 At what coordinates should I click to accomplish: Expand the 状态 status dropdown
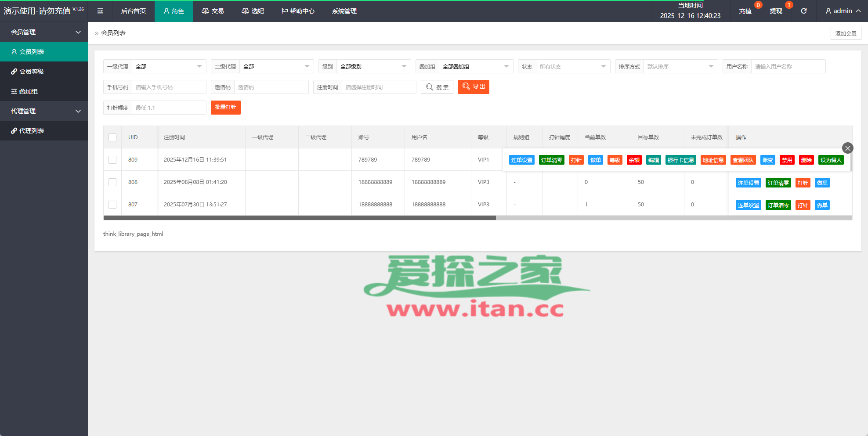[572, 67]
